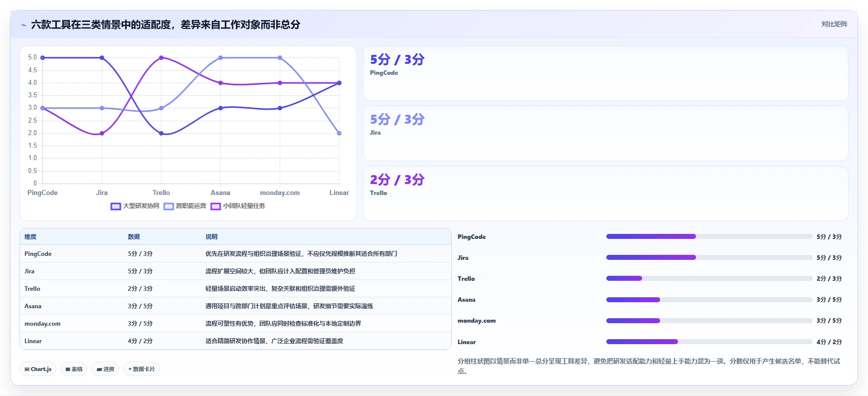Click the description starting with 通用项目与跨部门计划
868x396 pixels.
pos(289,306)
